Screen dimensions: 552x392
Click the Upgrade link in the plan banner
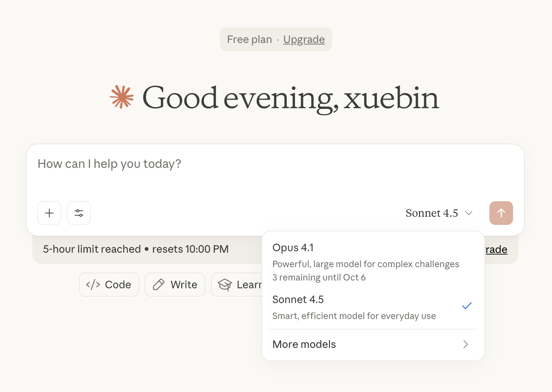pyautogui.click(x=304, y=39)
